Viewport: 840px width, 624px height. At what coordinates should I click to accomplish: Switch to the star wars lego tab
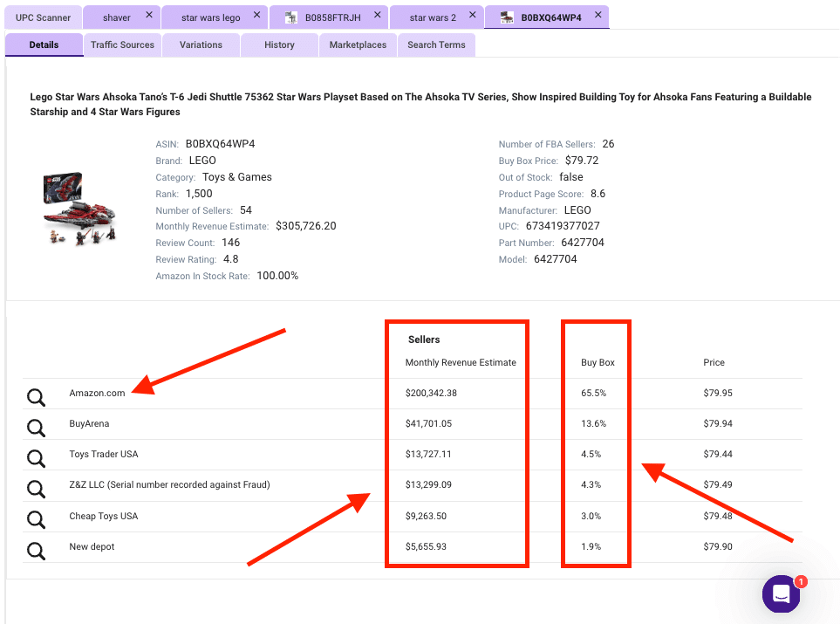(210, 17)
